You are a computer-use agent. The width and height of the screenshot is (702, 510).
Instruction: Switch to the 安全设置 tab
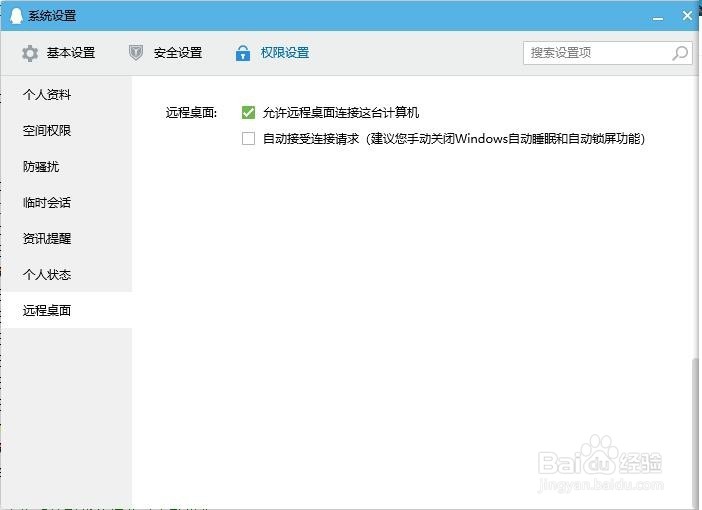pyautogui.click(x=166, y=53)
